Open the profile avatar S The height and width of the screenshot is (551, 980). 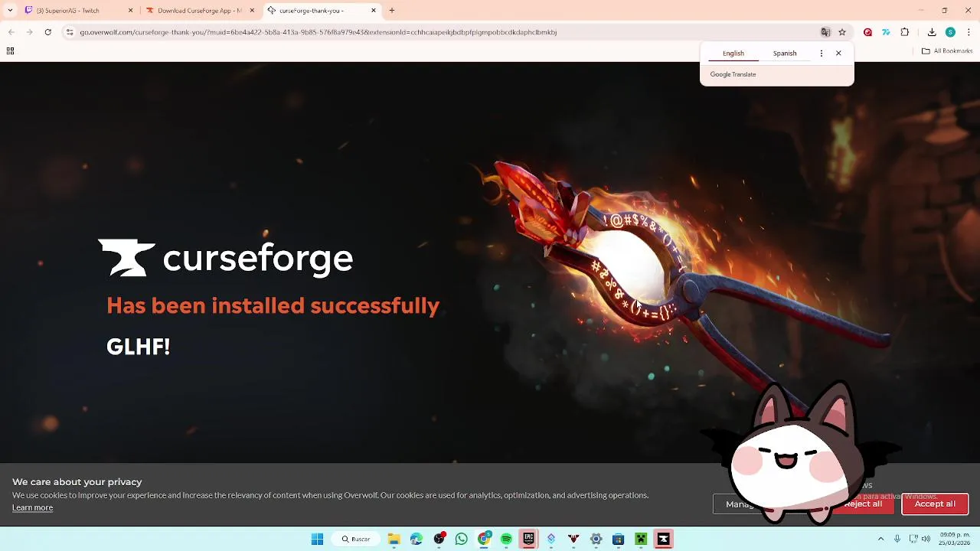(x=950, y=32)
